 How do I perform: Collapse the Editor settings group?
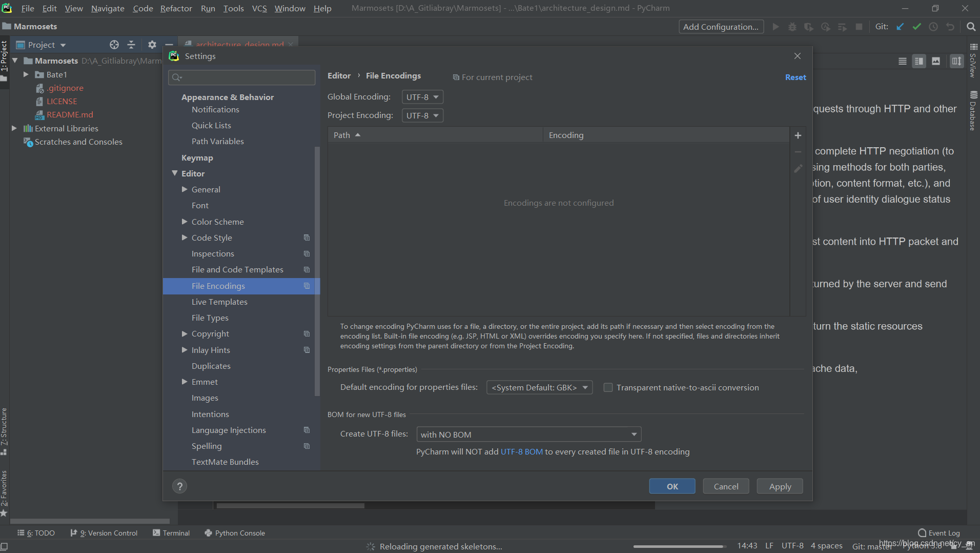(x=174, y=173)
